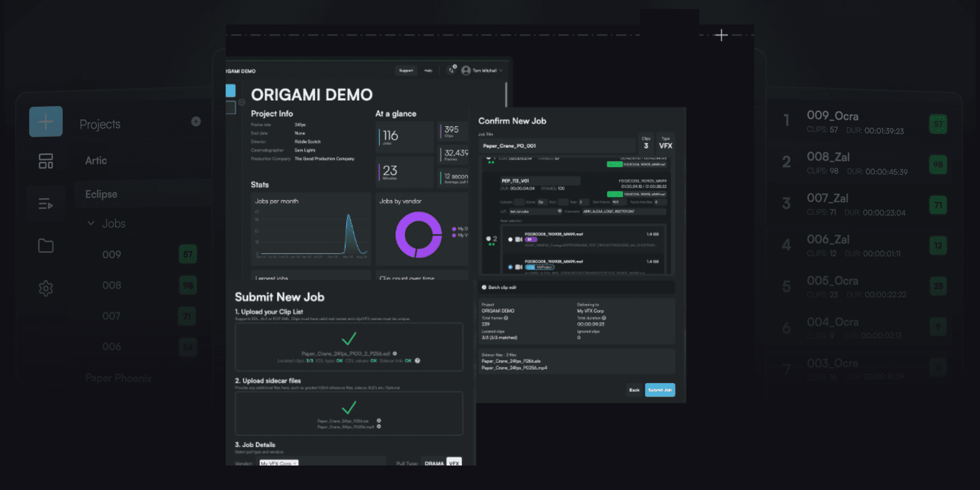Open the playlist queue icon in sidebar

point(46,203)
